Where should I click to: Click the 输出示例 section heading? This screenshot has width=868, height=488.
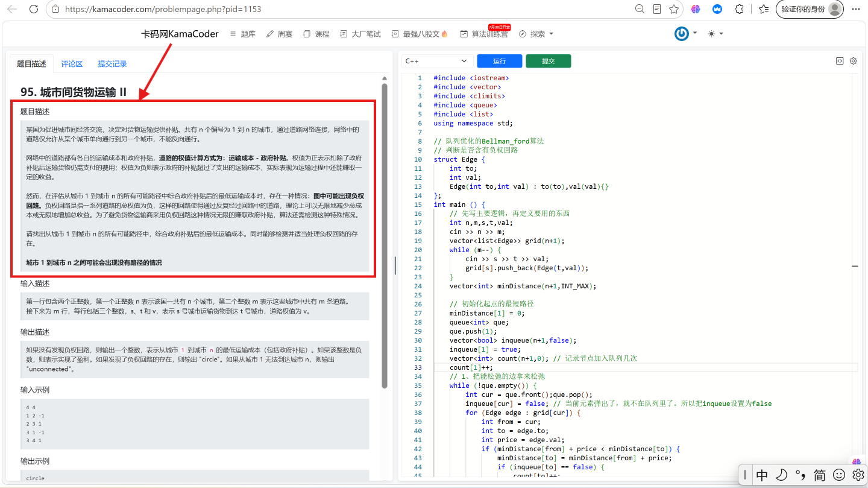[x=35, y=461]
